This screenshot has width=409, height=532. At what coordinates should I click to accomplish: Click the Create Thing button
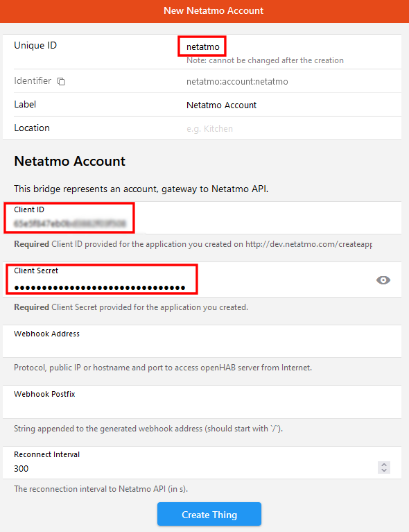[x=209, y=514]
